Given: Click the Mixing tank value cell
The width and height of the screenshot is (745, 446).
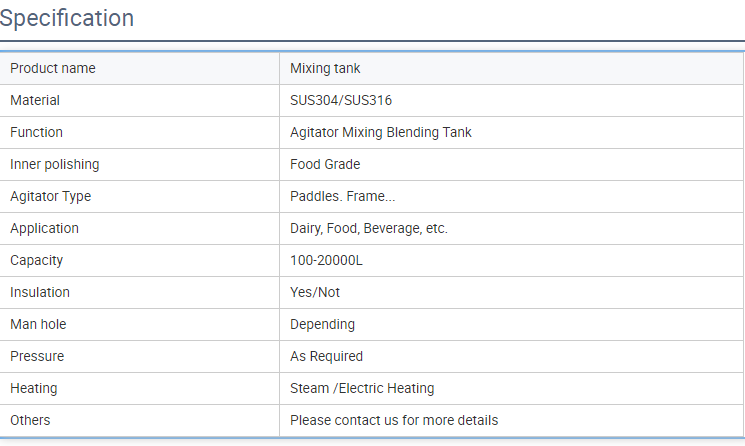Looking at the screenshot, I should [325, 68].
